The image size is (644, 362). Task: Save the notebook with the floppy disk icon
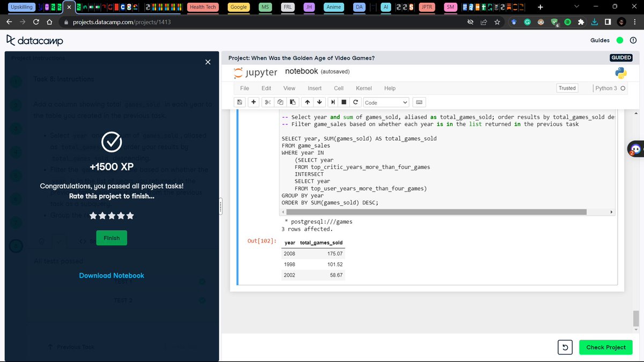[240, 102]
